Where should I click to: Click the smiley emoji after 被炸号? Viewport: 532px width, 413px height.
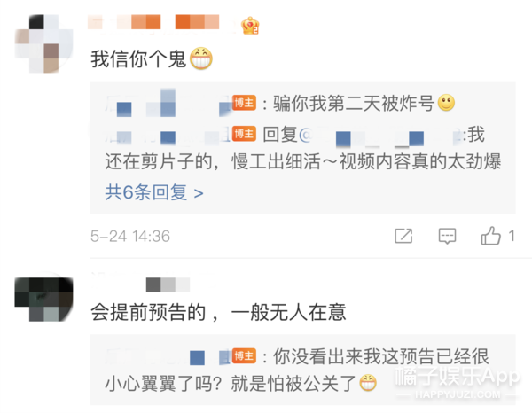click(x=446, y=103)
